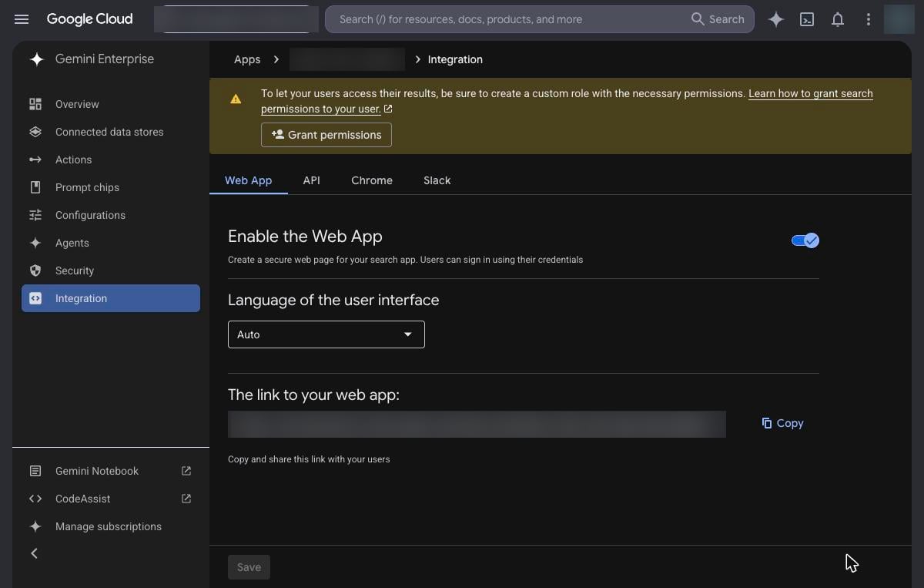Viewport: 924px width, 588px height.
Task: Open Gemini assistant sparkle icon in top bar
Action: click(x=776, y=19)
